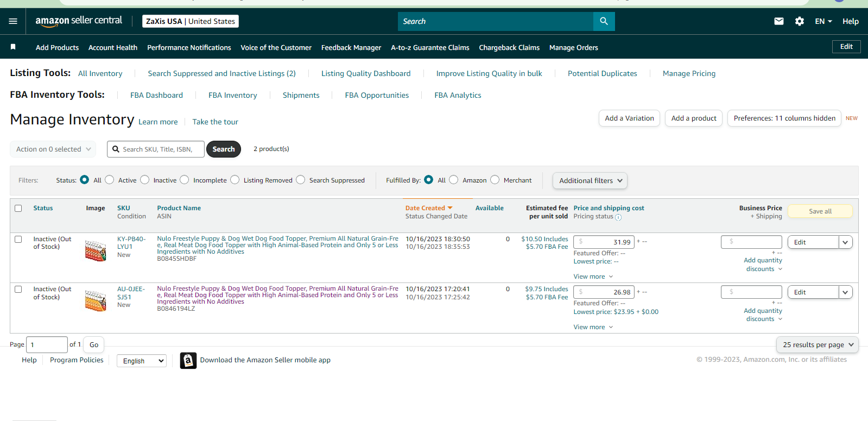The image size is (868, 421).
Task: Click the Amazon Seller app icon
Action: (x=188, y=360)
